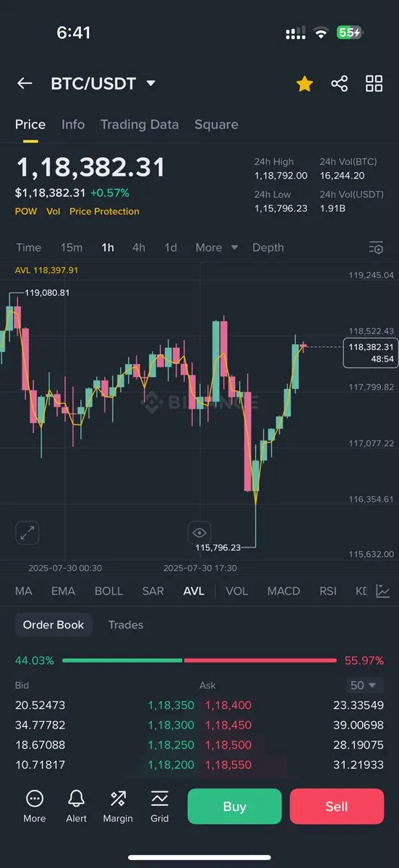The height and width of the screenshot is (868, 399).
Task: Toggle the favorite star icon
Action: 304,84
